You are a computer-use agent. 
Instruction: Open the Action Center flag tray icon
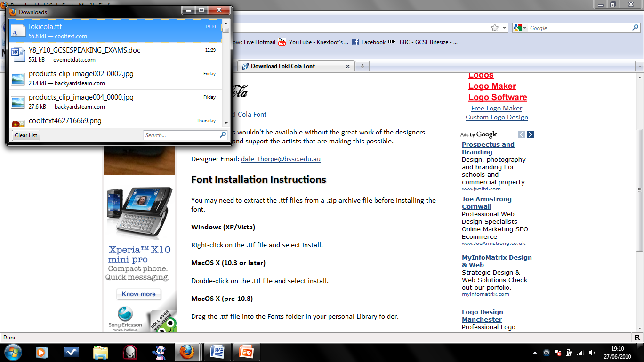(x=558, y=352)
